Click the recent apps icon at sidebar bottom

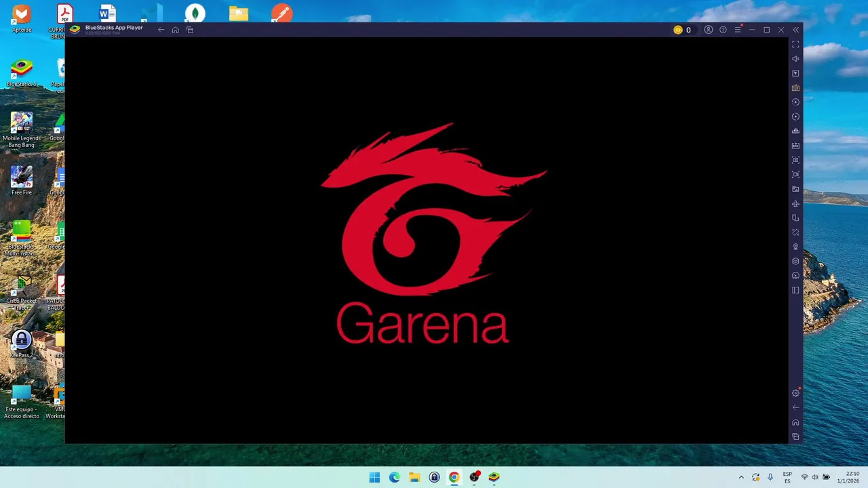795,436
